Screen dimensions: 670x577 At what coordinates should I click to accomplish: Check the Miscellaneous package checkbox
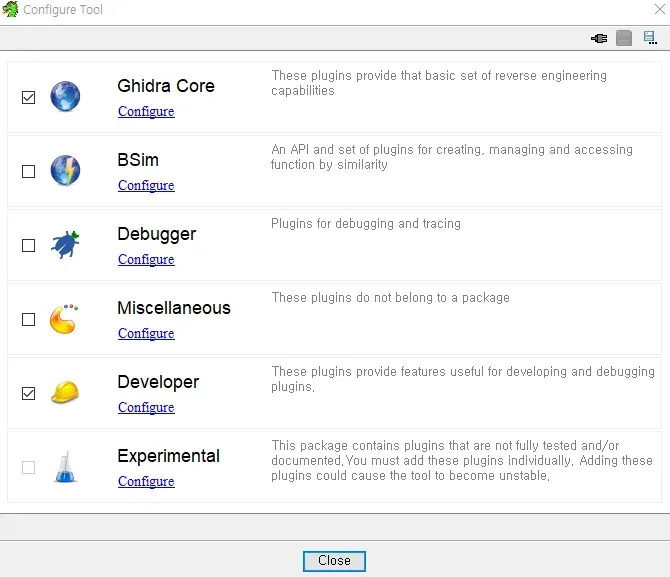[x=29, y=319]
